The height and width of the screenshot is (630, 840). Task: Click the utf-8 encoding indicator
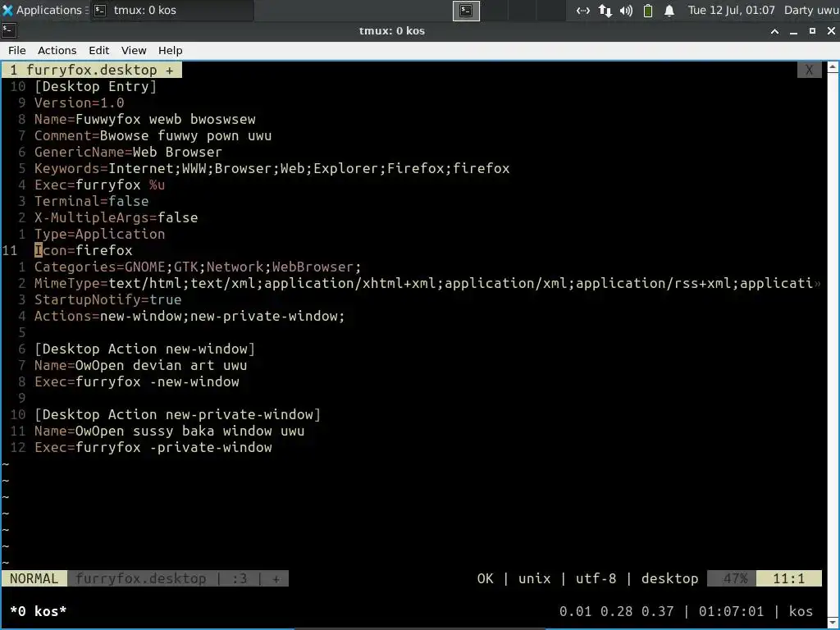[596, 578]
